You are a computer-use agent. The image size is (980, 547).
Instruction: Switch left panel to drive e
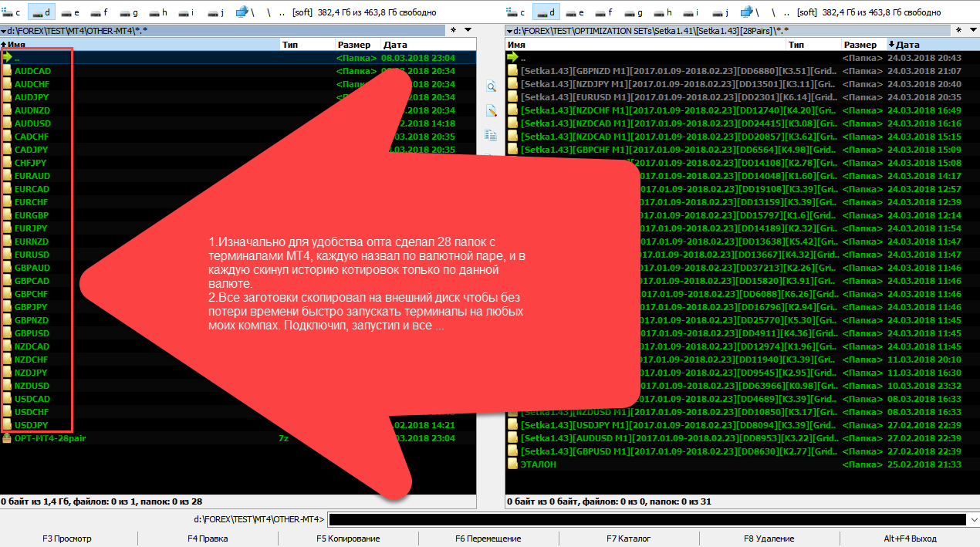pos(71,12)
